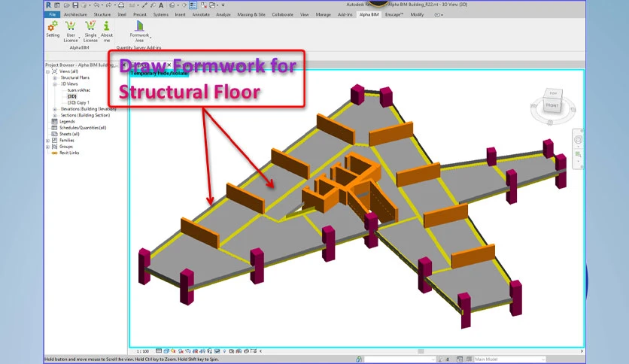The height and width of the screenshot is (364, 629).
Task: Expand Elevations (Building Elevation) node
Action: (55, 109)
